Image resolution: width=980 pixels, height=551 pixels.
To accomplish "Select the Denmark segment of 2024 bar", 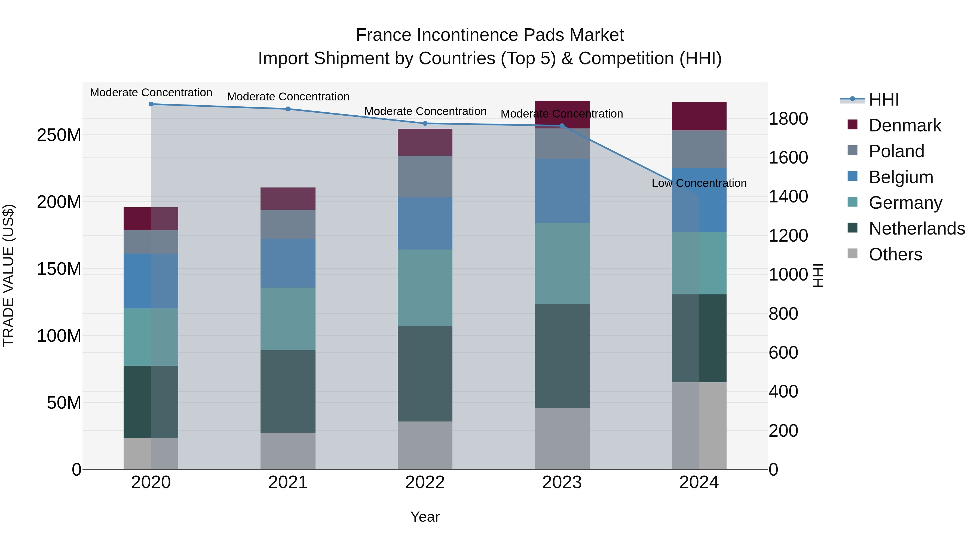I will coord(699,116).
